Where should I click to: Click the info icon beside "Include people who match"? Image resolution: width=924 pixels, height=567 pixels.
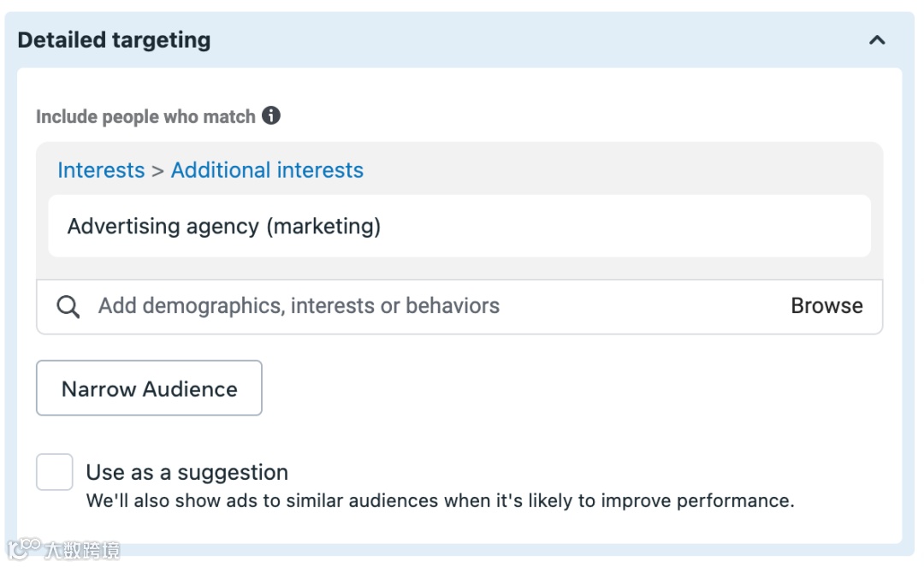coord(271,115)
